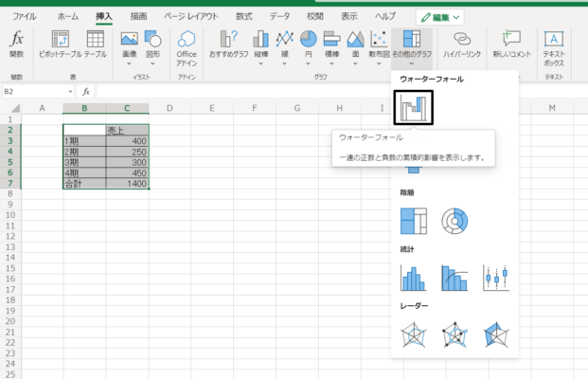Viewport: 588px width, 379px height.
Task: Add 新しいコメント
Action: coord(512,44)
